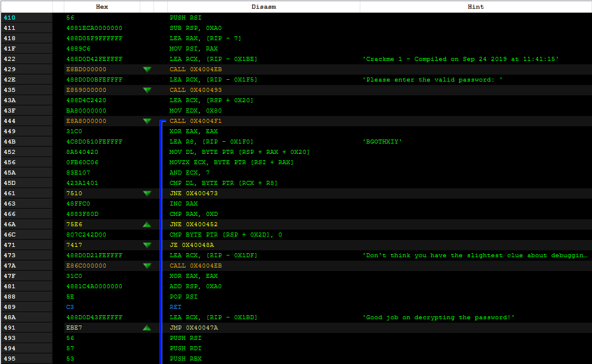Click the down arrow next to JE 0X40048A
This screenshot has height=364, width=592.
pyautogui.click(x=147, y=245)
